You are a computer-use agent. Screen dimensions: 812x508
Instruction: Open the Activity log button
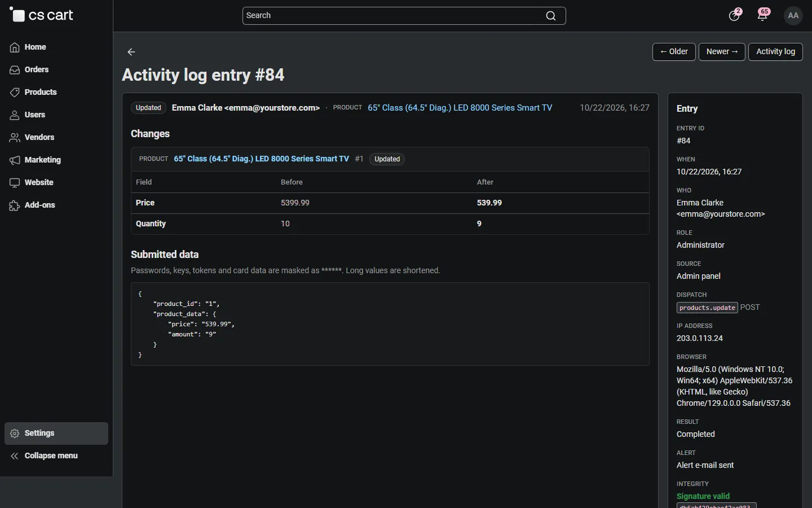click(x=775, y=52)
